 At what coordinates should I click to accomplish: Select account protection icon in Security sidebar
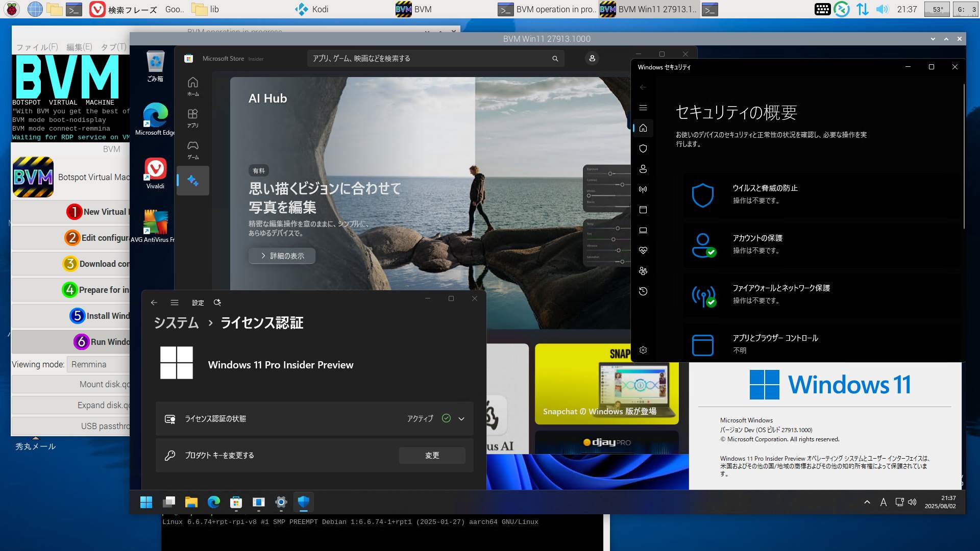643,169
